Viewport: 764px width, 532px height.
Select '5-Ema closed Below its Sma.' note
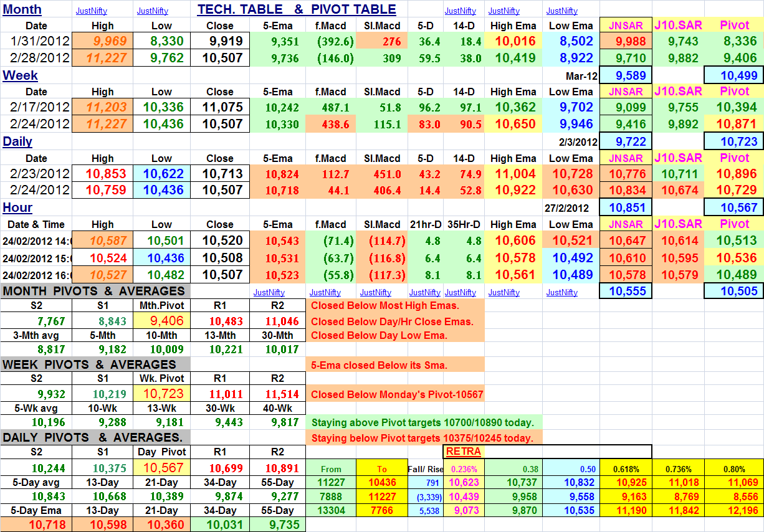pos(379,365)
